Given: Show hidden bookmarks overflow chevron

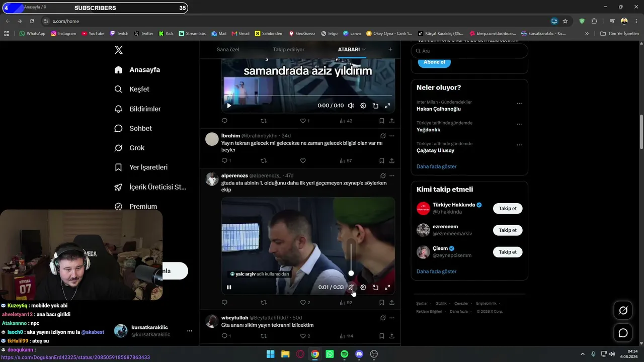Looking at the screenshot, I should coord(587,34).
